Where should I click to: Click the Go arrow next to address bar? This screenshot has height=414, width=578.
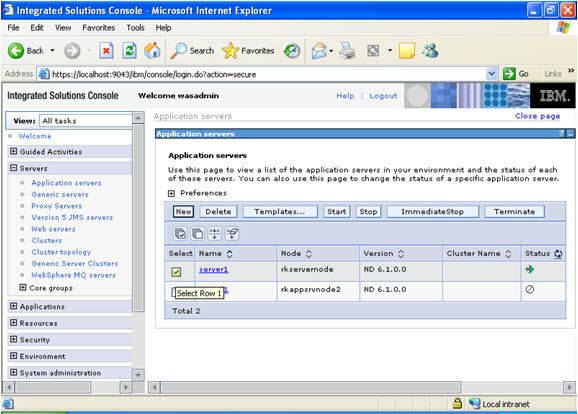pos(509,74)
